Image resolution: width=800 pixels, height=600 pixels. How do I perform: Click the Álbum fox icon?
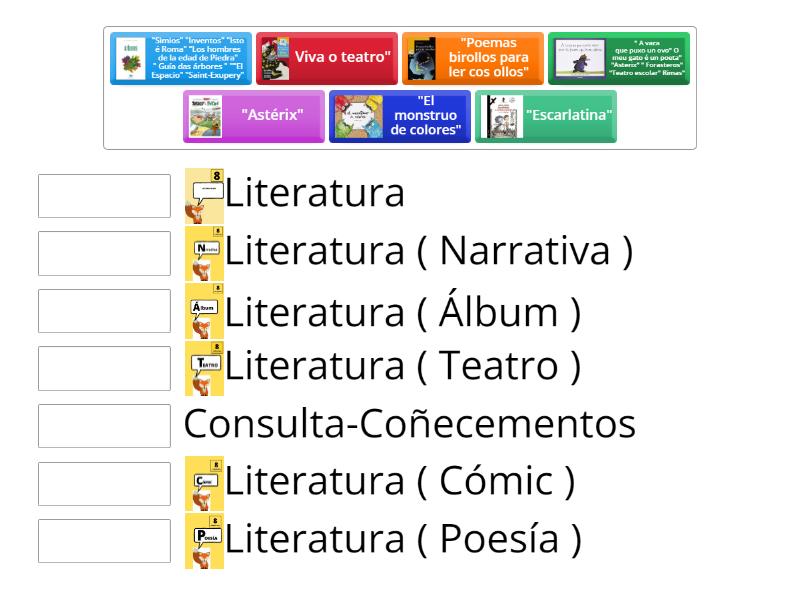(205, 311)
